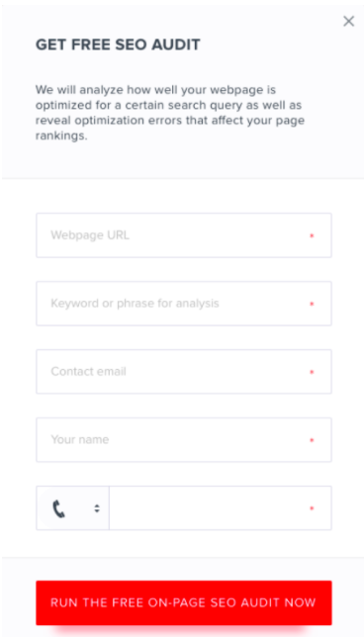
Task: Click the red asterisk in Webpage URL field
Action: pyautogui.click(x=312, y=235)
